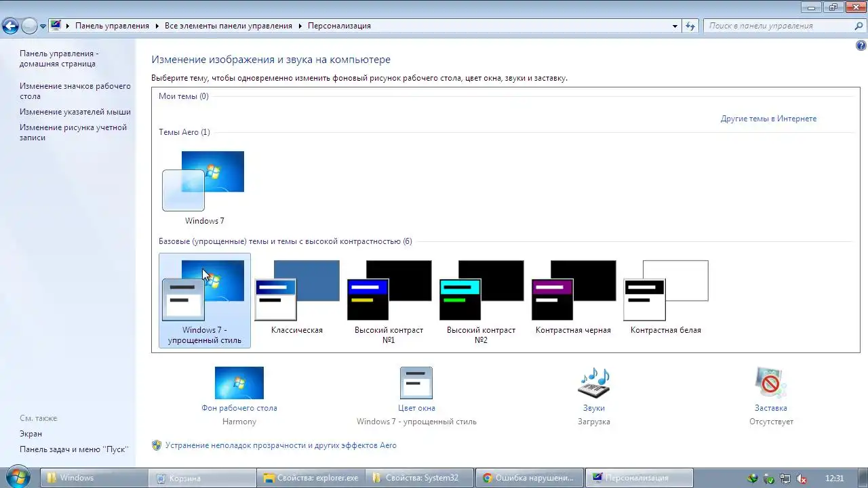Open 'Другие темы в Интернете' link

pyautogui.click(x=768, y=119)
